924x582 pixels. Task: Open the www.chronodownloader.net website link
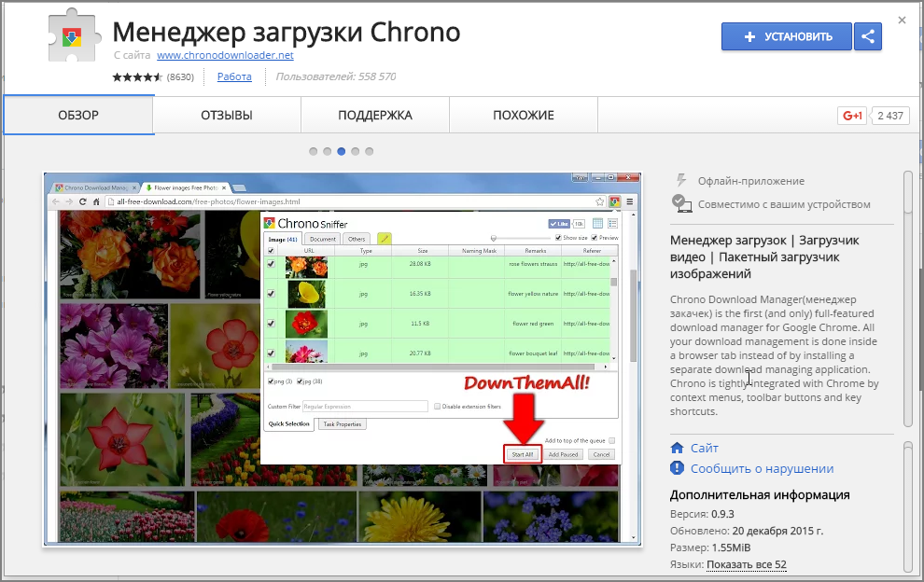click(225, 55)
